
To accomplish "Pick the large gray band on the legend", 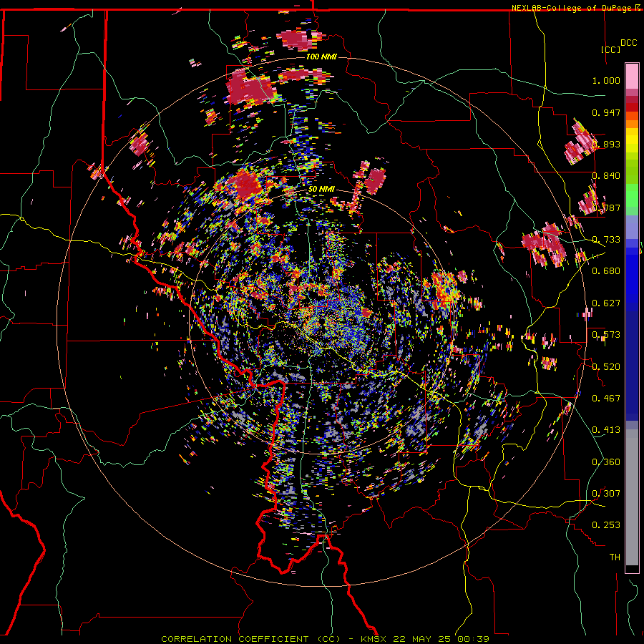I will 632,497.
